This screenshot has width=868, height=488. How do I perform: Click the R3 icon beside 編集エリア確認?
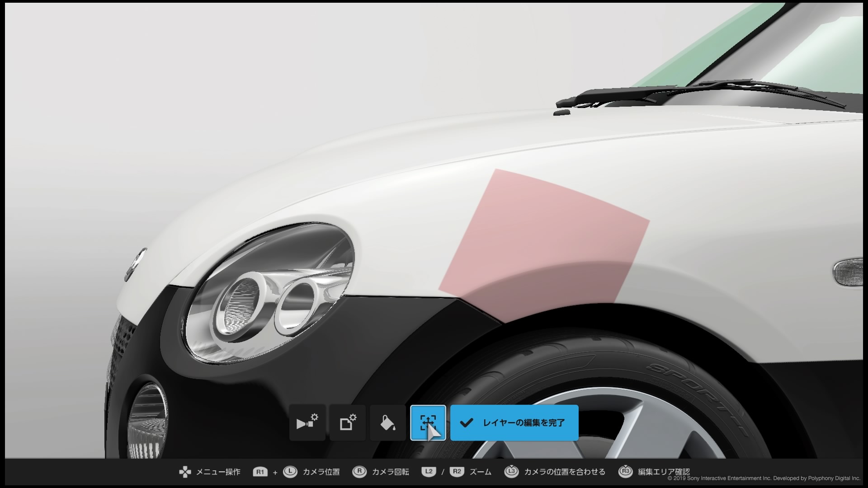[625, 471]
